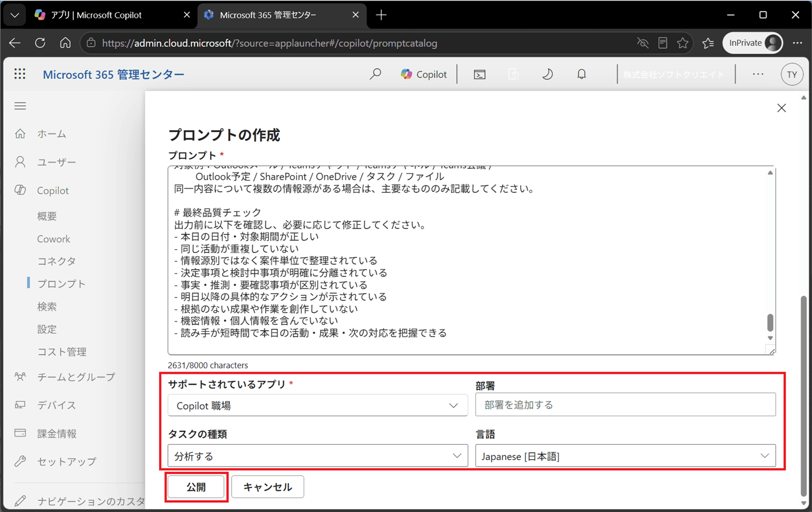Click the 公開 button

(196, 487)
